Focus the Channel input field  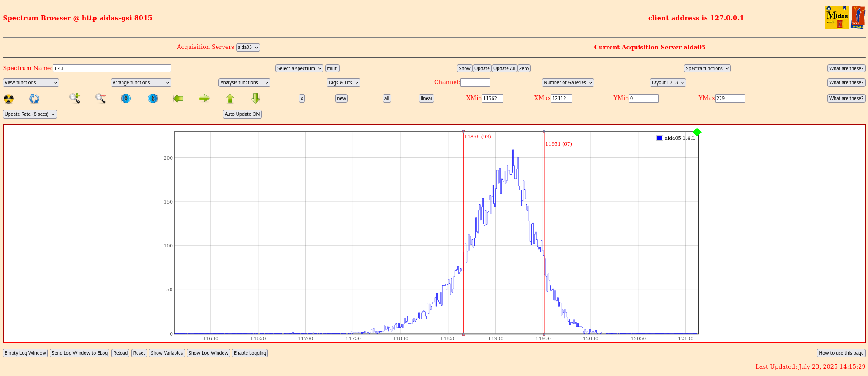(x=475, y=82)
